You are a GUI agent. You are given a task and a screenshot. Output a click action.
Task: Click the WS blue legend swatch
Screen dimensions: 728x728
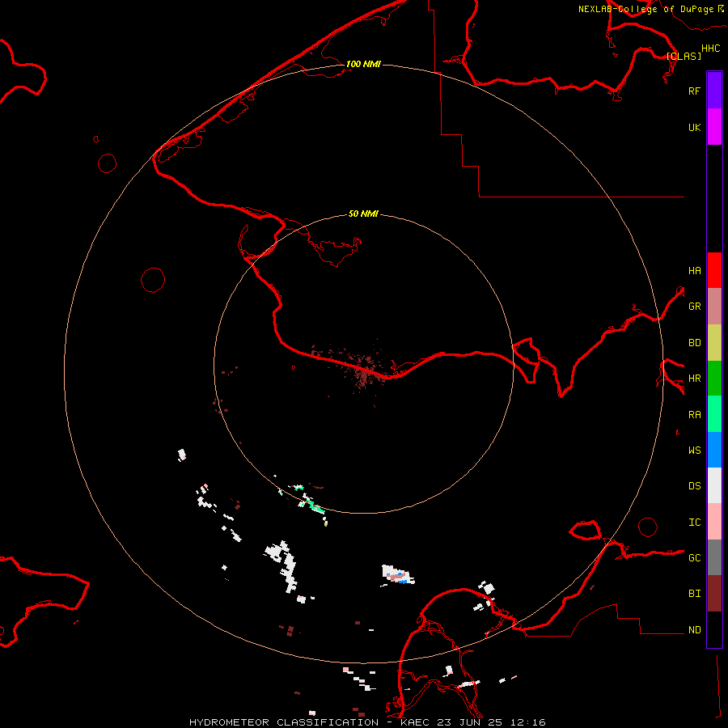[x=714, y=450]
